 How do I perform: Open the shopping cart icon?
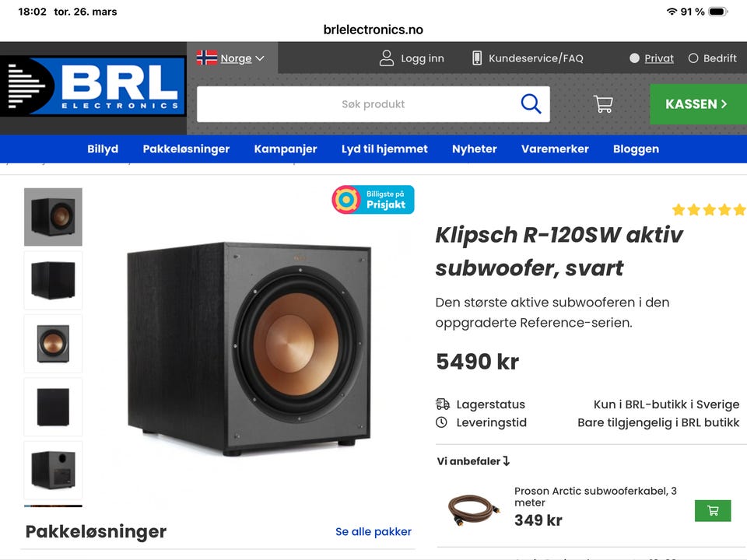click(x=603, y=103)
